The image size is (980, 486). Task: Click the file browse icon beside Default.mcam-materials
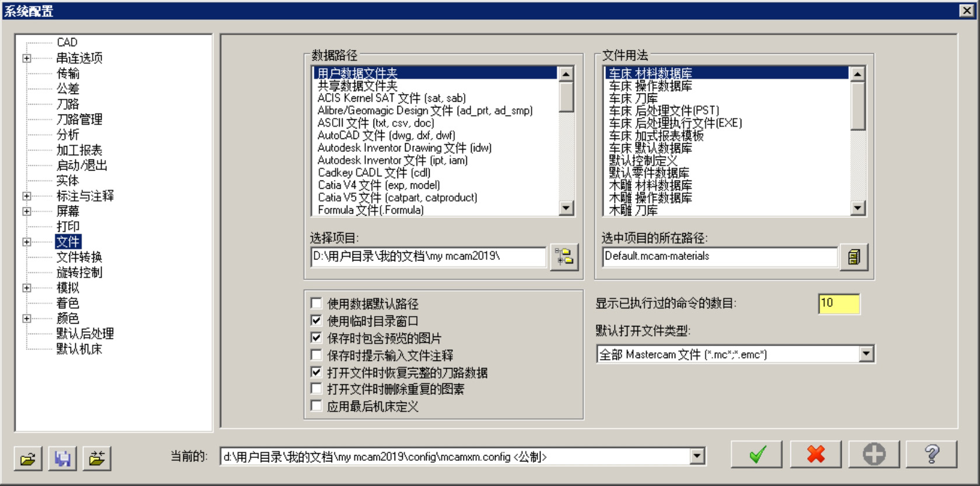pyautogui.click(x=854, y=257)
